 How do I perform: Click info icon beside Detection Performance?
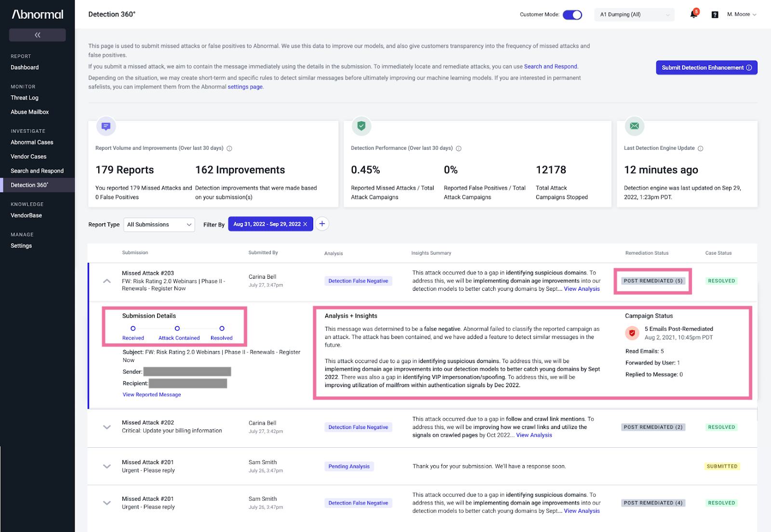459,148
